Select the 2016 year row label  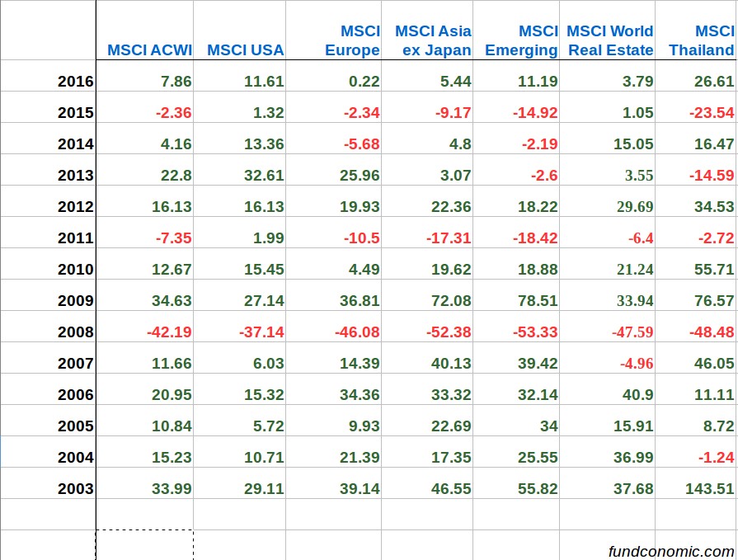(76, 82)
